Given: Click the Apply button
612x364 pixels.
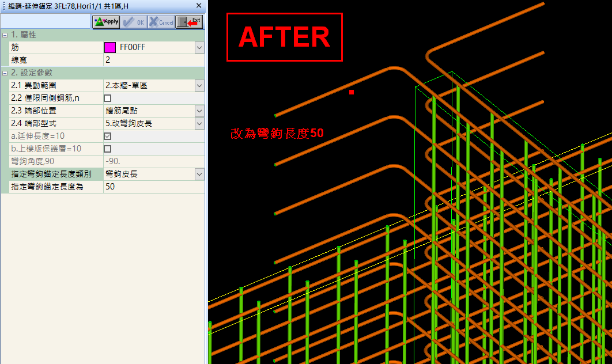Looking at the screenshot, I should pos(106,22).
